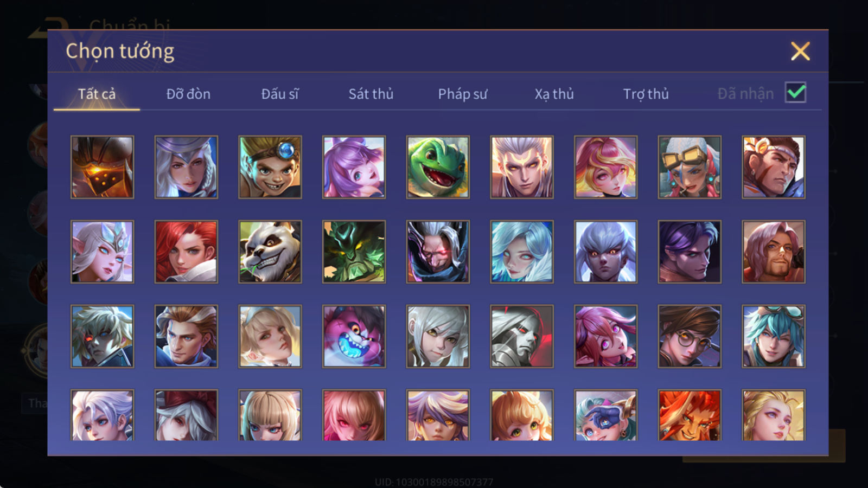Select the hero with goggles and white beanie

[690, 167]
